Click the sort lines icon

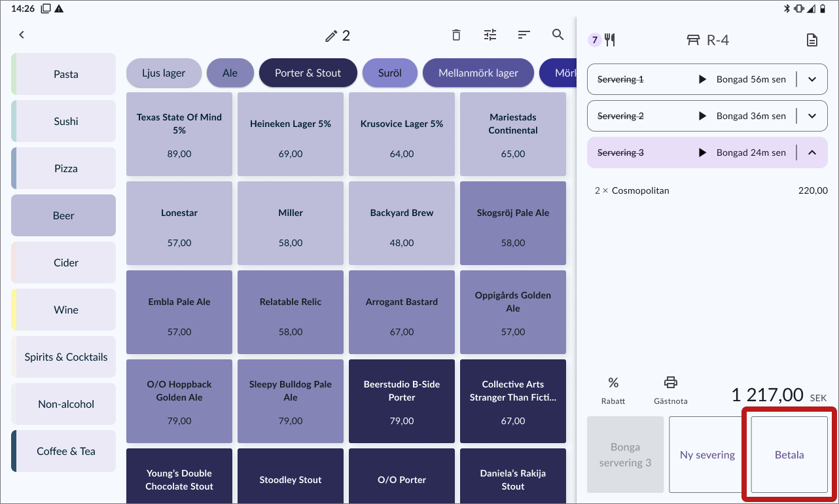[524, 35]
